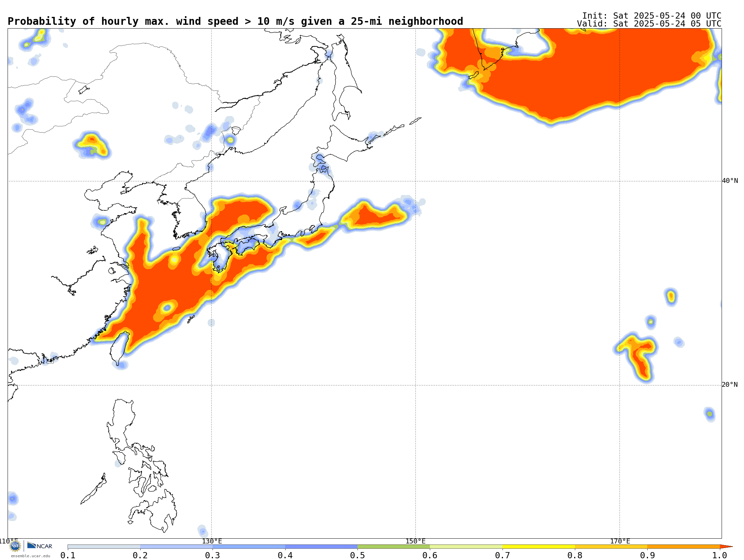The image size is (744, 560).
Task: Click the 0.6–0.7 pale yellow colorbar segment
Action: coord(466,547)
